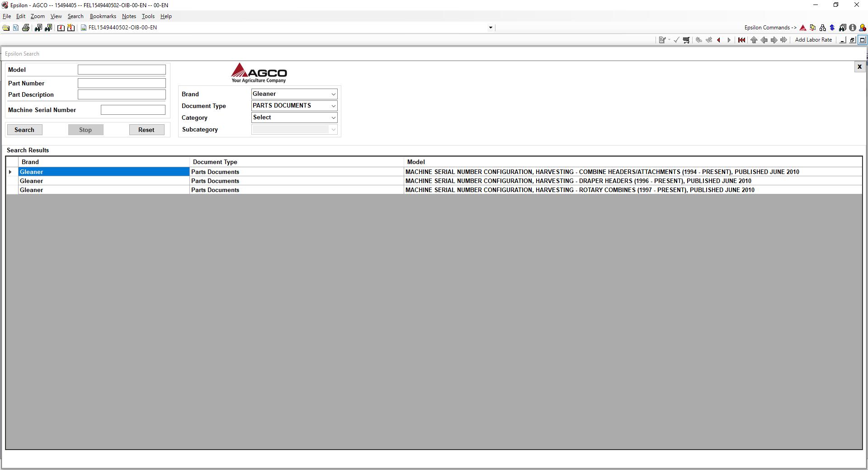The image size is (868, 470).
Task: Click the checkmark toolbar icon
Action: [676, 40]
